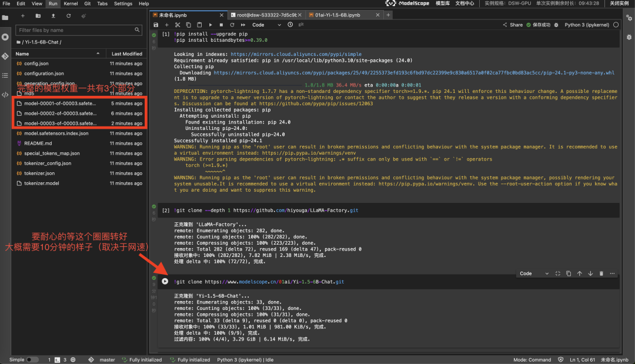Open the property inspector gears icon
635x364 pixels.
click(629, 18)
